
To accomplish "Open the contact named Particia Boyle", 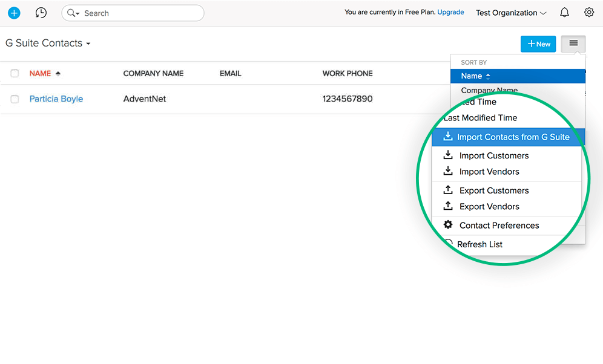I will (56, 99).
